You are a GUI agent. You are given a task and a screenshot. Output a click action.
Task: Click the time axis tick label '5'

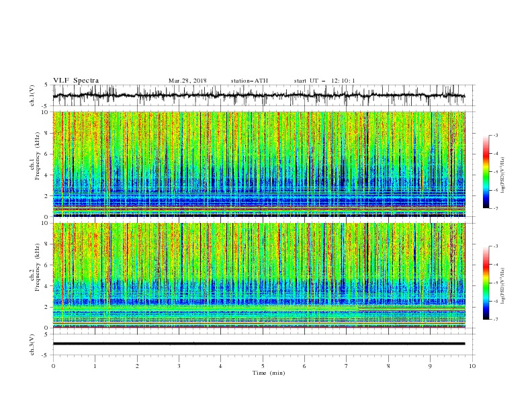tap(263, 366)
